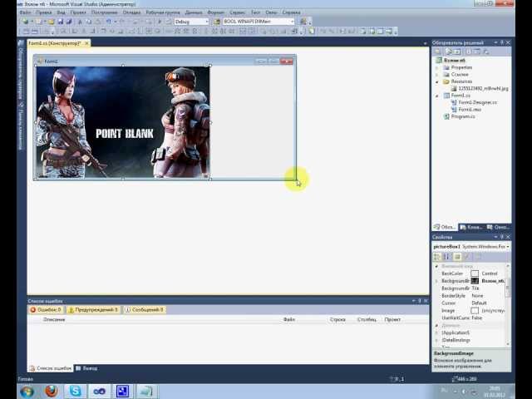Collapse the Form1.cs node arrow
This screenshot has height=399, width=532.
pyautogui.click(x=437, y=96)
